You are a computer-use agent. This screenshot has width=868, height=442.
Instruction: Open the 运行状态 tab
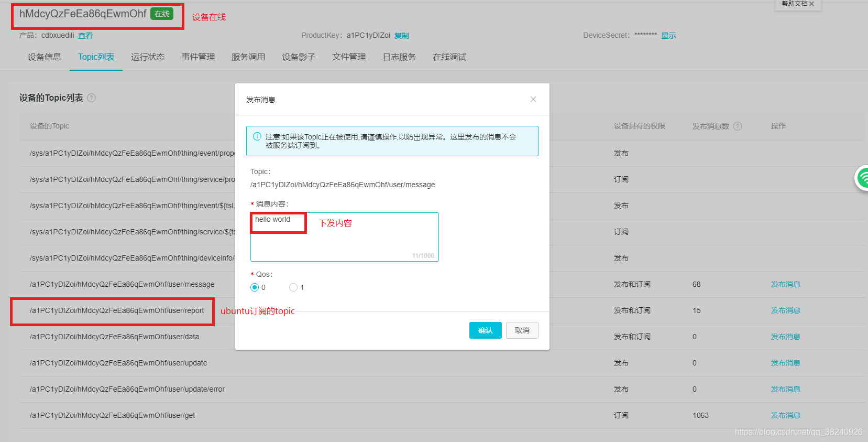pos(148,57)
